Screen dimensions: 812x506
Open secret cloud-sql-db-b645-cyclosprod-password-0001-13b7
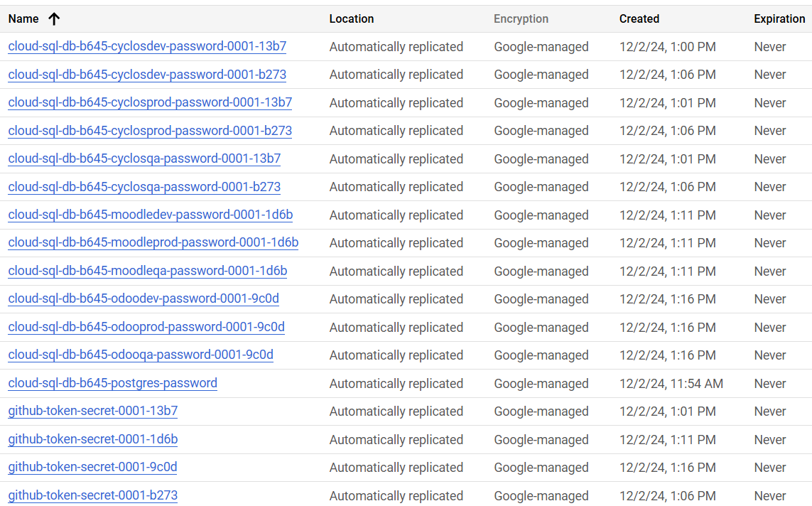(x=150, y=102)
